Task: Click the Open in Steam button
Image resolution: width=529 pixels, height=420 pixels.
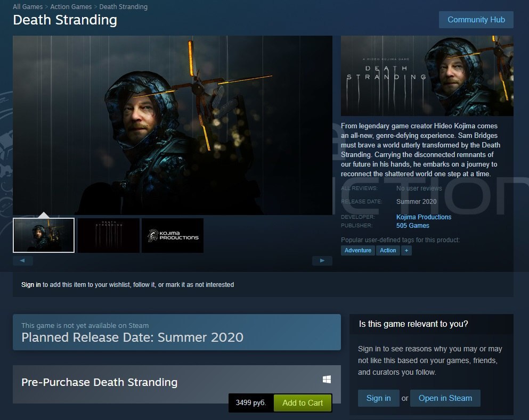Action: point(445,398)
